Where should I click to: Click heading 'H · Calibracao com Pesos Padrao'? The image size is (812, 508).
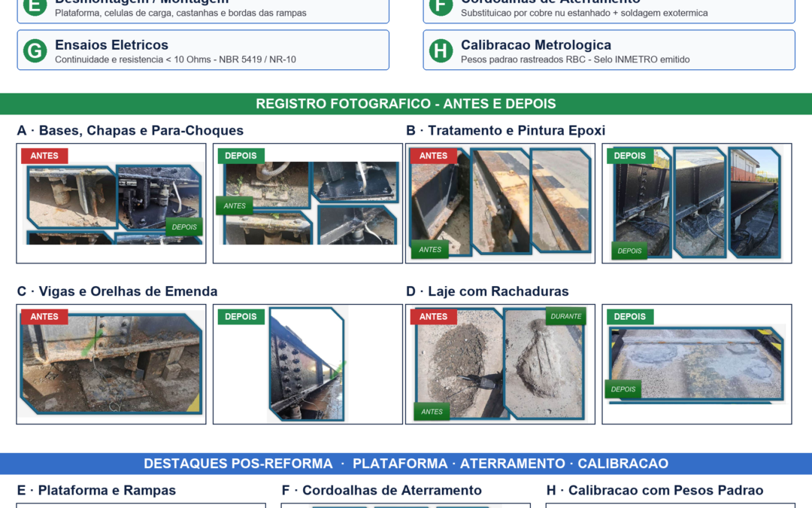(x=655, y=491)
